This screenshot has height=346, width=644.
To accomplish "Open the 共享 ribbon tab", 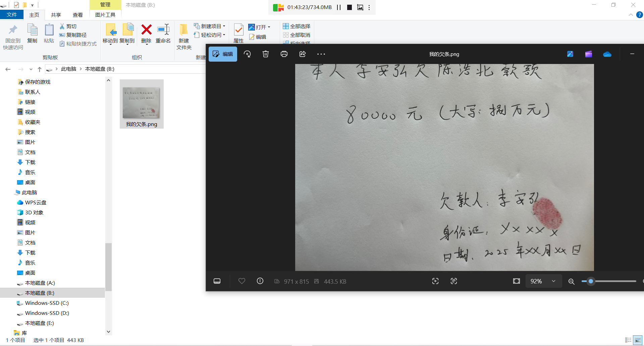I will [x=56, y=15].
